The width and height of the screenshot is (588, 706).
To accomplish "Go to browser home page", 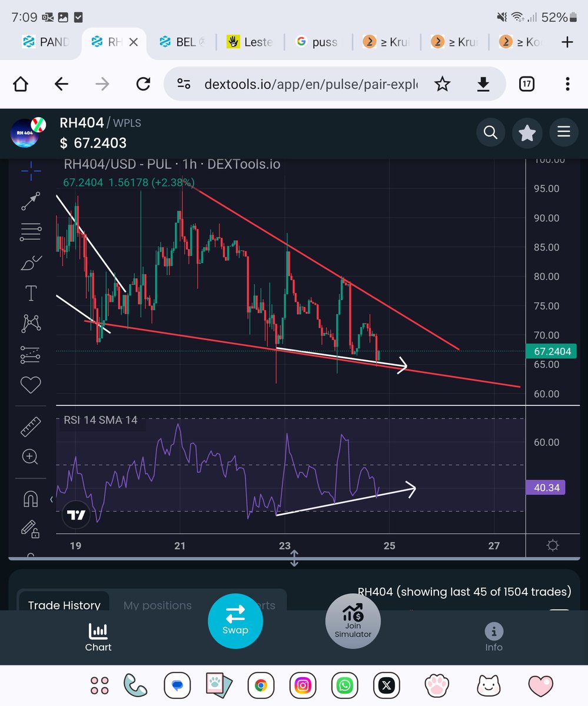I will (21, 84).
